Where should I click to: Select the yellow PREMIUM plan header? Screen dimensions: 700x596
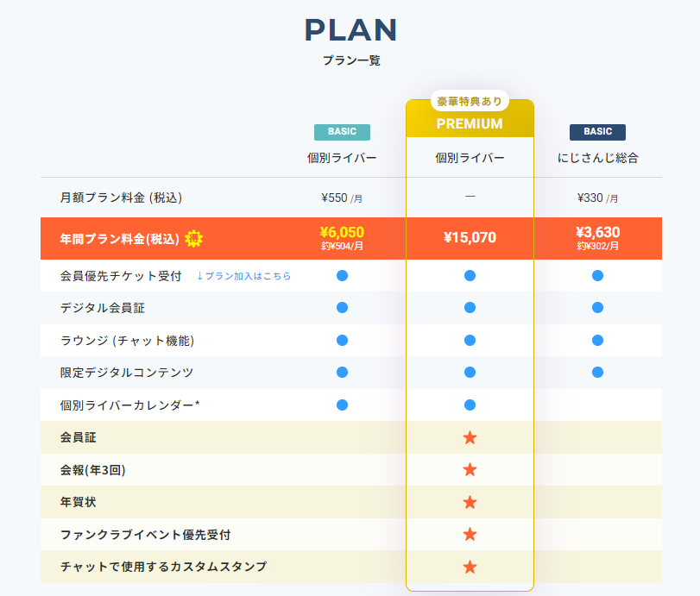470,123
